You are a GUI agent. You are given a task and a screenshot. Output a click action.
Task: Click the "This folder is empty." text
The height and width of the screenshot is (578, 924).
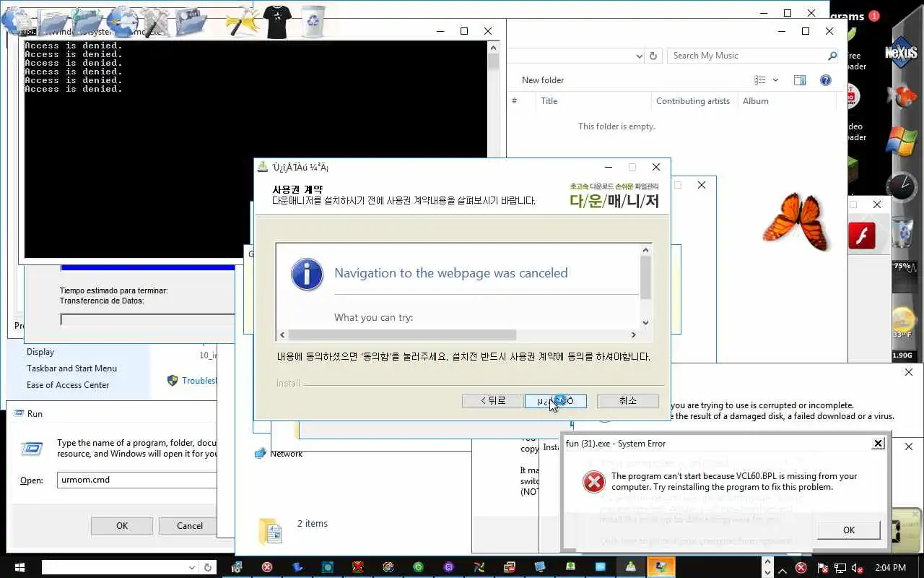[x=616, y=126]
